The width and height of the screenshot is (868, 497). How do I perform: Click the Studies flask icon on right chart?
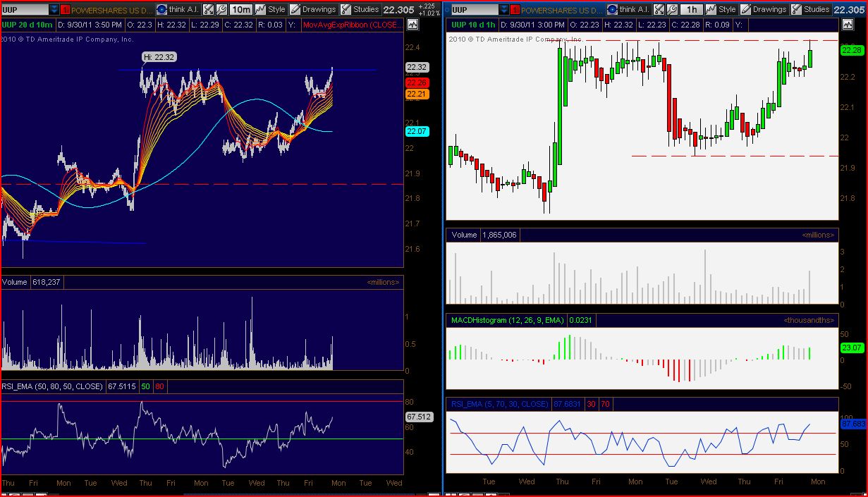point(796,9)
